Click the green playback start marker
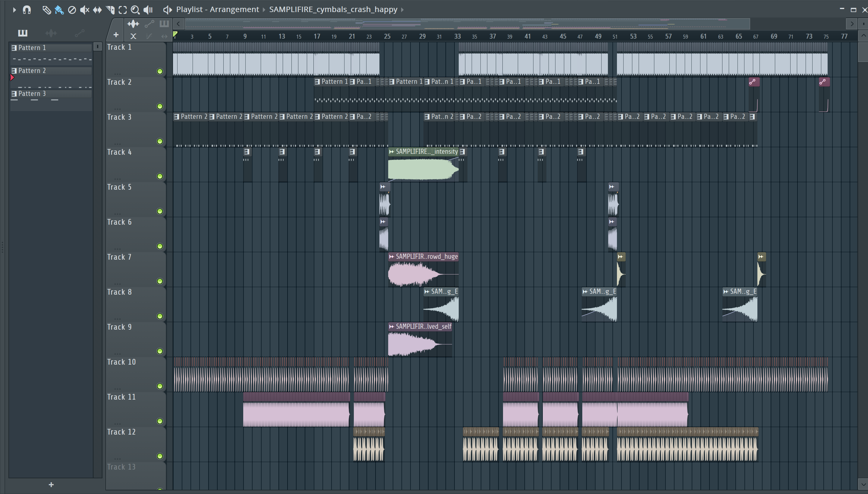The height and width of the screenshot is (494, 868). [175, 34]
